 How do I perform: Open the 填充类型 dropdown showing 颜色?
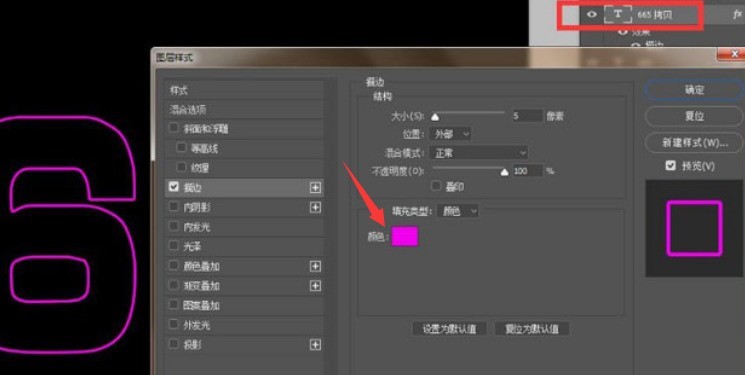[458, 211]
